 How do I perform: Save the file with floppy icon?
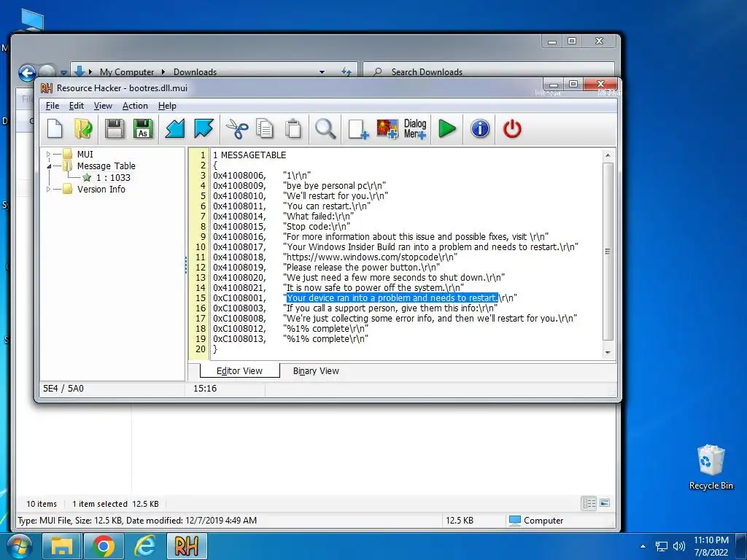tap(115, 128)
